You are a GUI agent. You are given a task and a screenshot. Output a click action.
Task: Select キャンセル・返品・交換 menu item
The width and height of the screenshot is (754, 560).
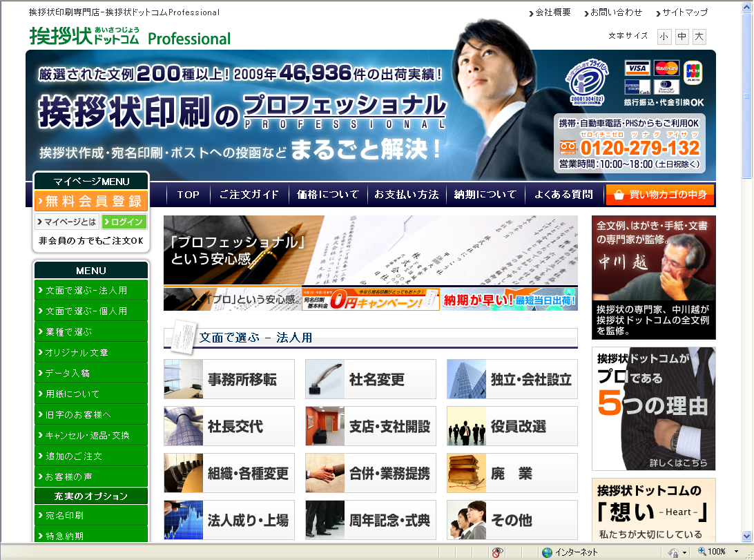tap(91, 435)
